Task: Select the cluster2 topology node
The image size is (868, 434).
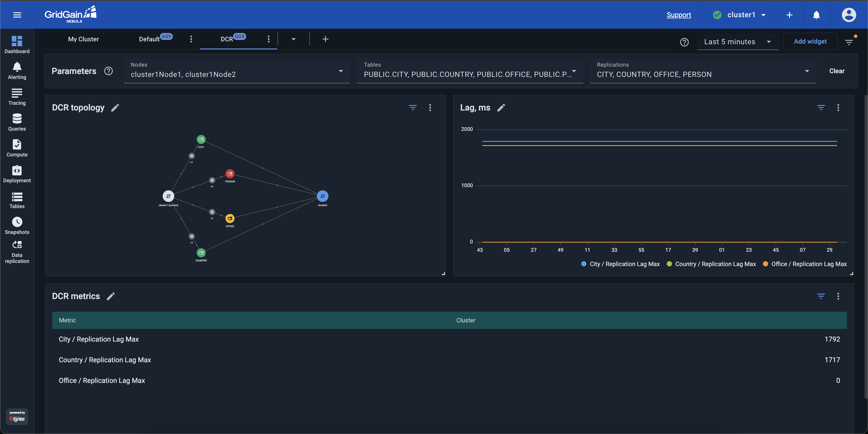Action: 322,196
